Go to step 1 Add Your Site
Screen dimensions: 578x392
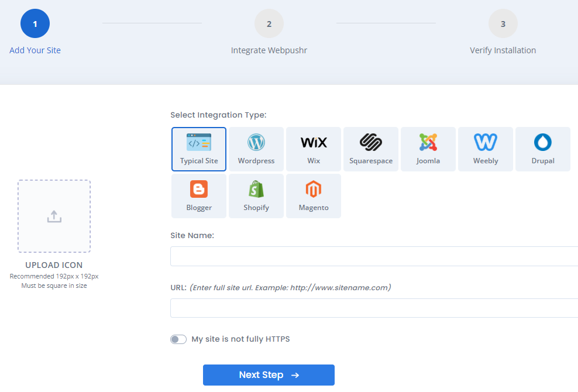35,23
